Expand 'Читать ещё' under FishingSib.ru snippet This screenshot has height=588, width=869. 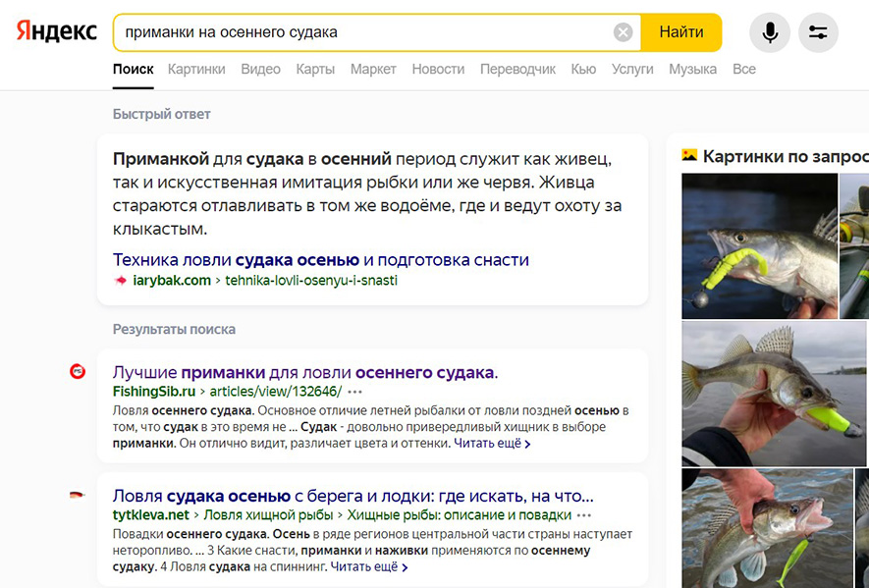point(492,444)
